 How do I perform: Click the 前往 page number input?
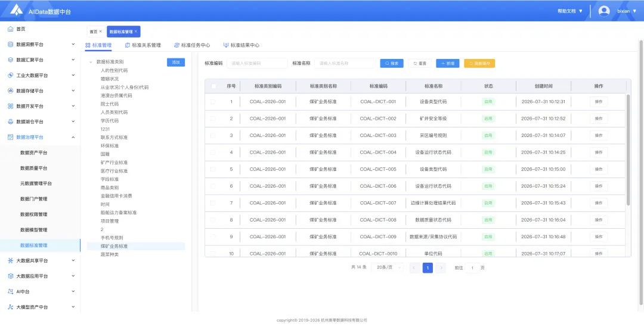(472, 268)
